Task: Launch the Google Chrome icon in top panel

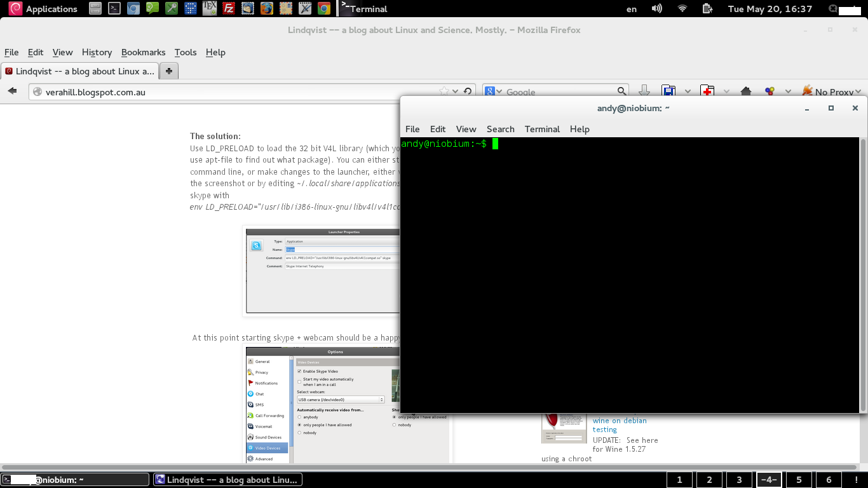Action: [324, 9]
